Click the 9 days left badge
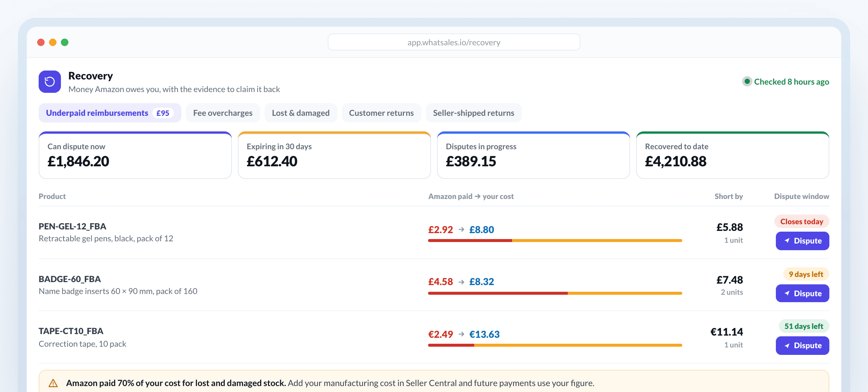This screenshot has width=868, height=392. pos(806,274)
